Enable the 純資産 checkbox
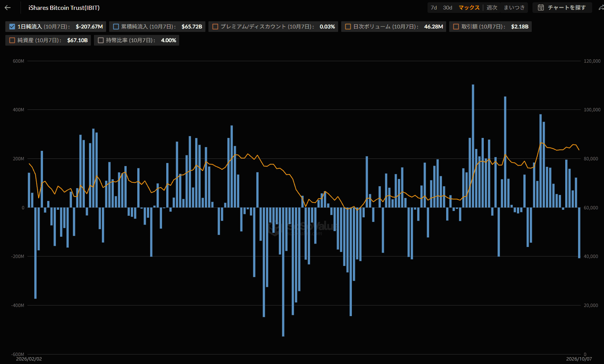604x364 pixels. click(12, 40)
